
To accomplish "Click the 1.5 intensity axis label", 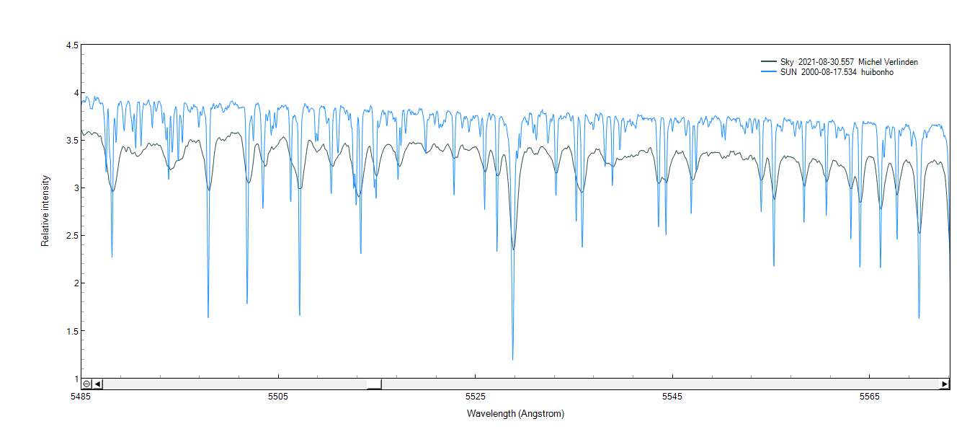I will click(72, 331).
